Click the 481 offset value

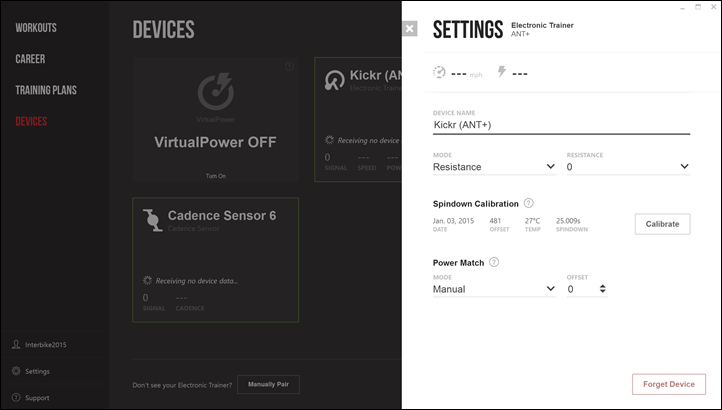(x=495, y=221)
